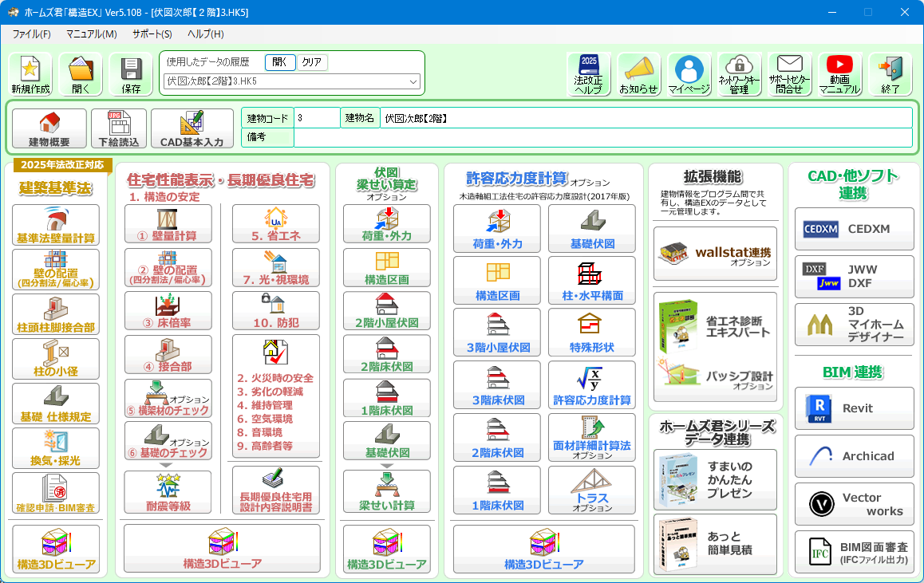Expand the recently used data dropdown
The image size is (924, 583).
(x=413, y=81)
